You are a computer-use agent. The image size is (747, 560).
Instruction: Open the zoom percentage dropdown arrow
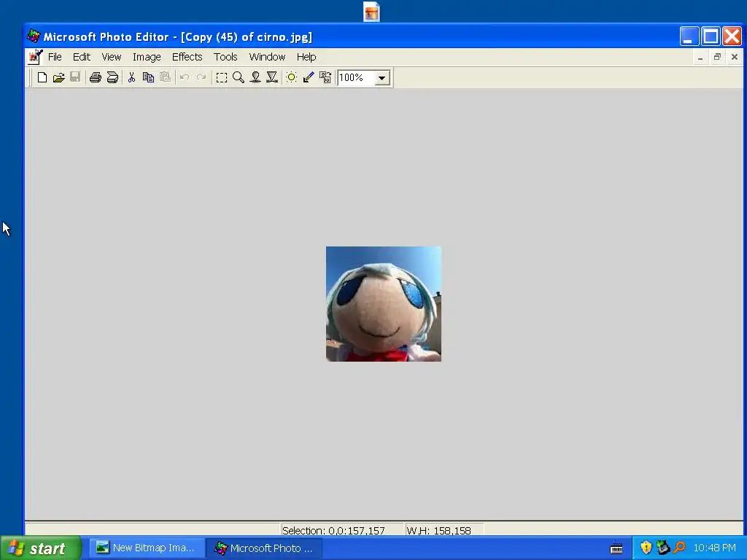[x=382, y=78]
